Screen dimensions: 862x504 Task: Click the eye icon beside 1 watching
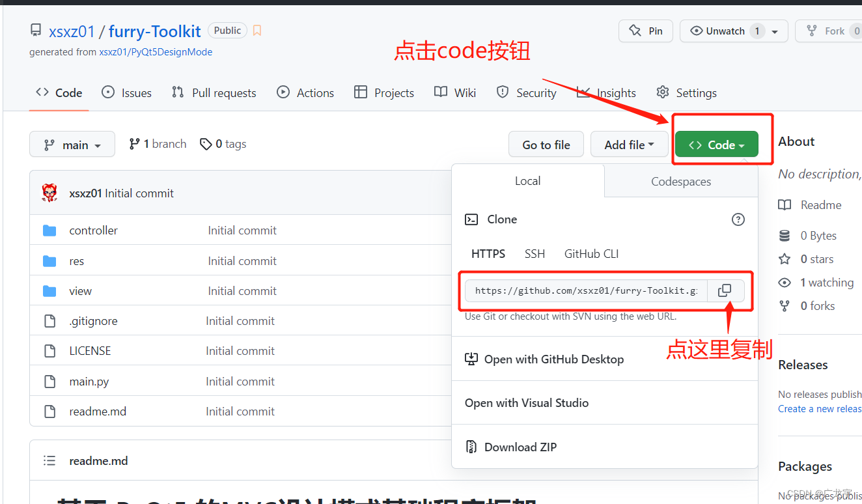pos(785,283)
